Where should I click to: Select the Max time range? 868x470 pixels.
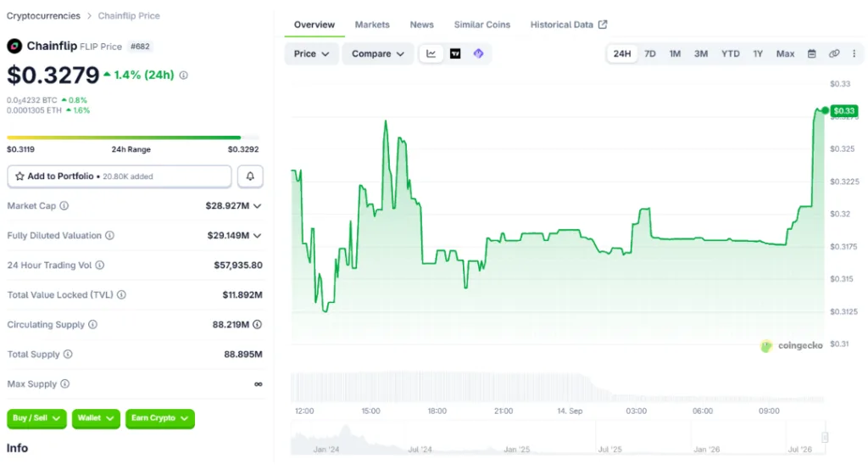coord(785,53)
